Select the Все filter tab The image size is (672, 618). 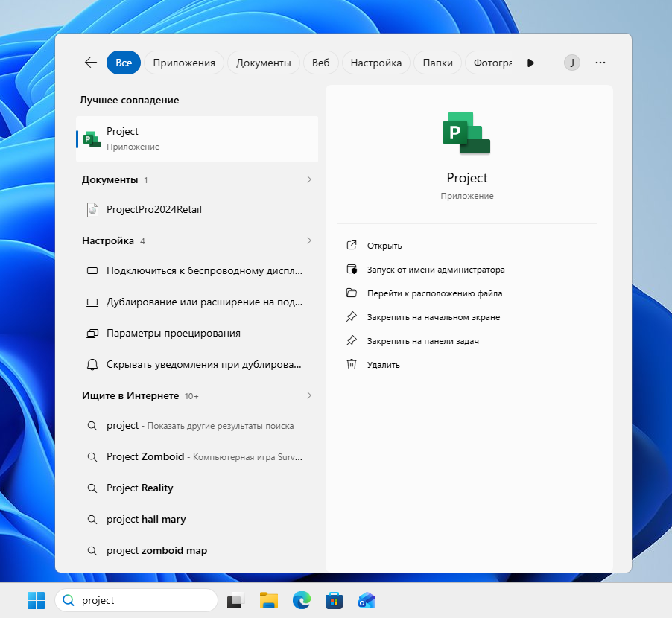pos(124,63)
